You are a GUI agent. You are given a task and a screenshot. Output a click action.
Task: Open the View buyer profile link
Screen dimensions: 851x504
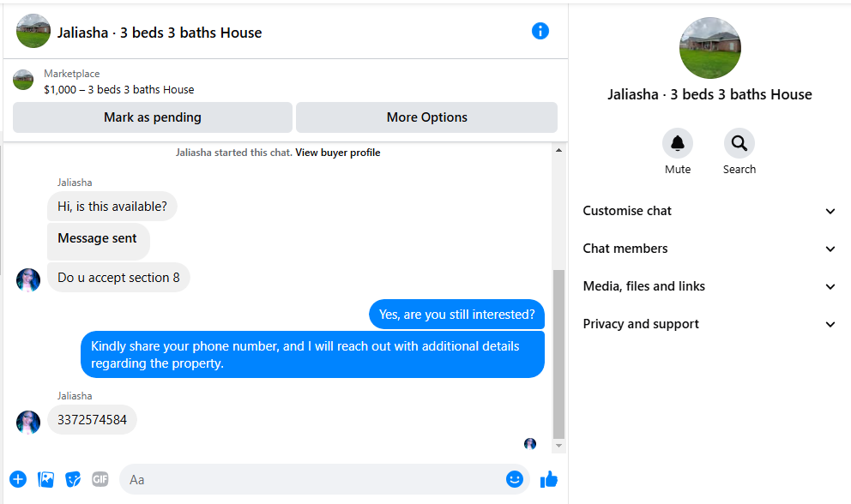click(338, 153)
